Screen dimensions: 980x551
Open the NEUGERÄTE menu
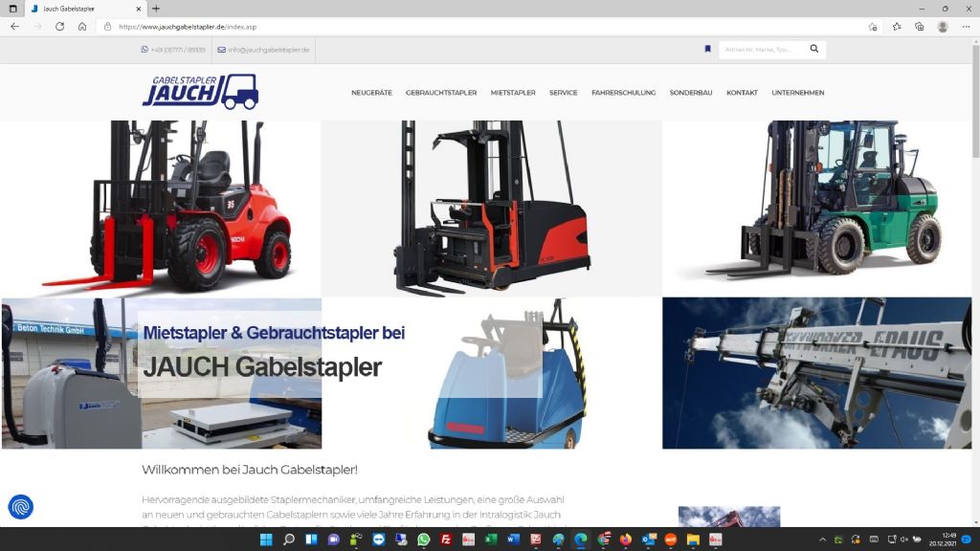click(372, 93)
